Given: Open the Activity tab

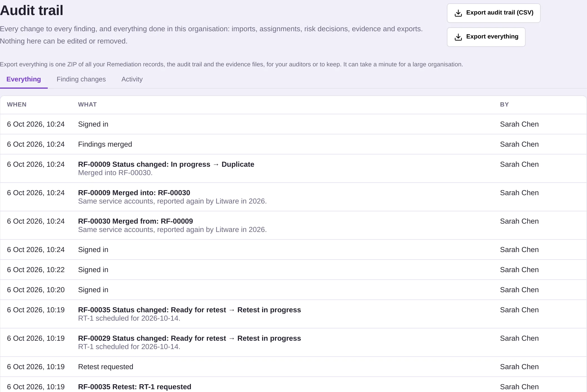Looking at the screenshot, I should tap(132, 79).
